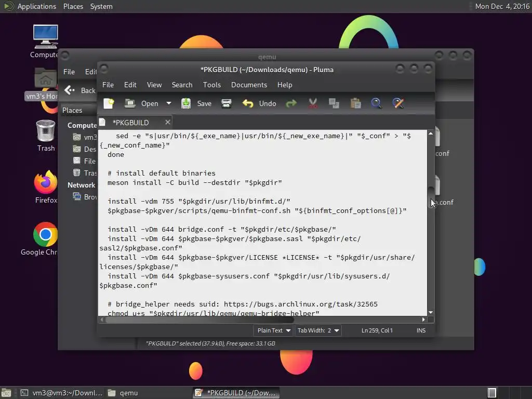Screen dimensions: 532x399
Task: Click the Open text label in toolbar
Action: [150, 103]
